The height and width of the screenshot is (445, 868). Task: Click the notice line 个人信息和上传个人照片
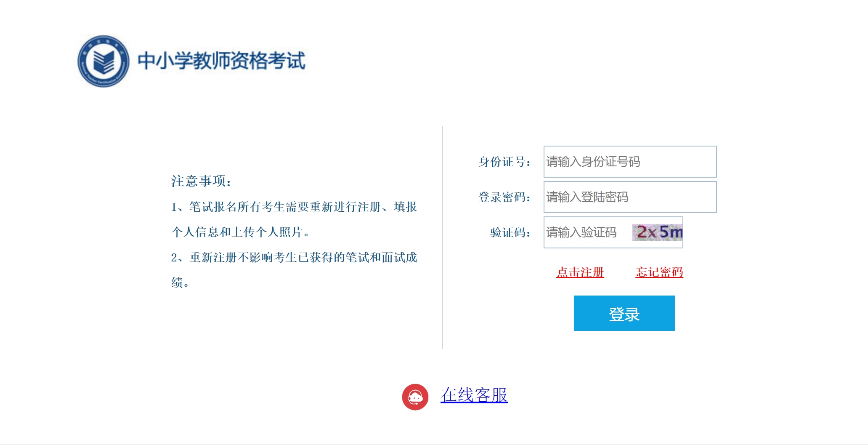coord(240,232)
